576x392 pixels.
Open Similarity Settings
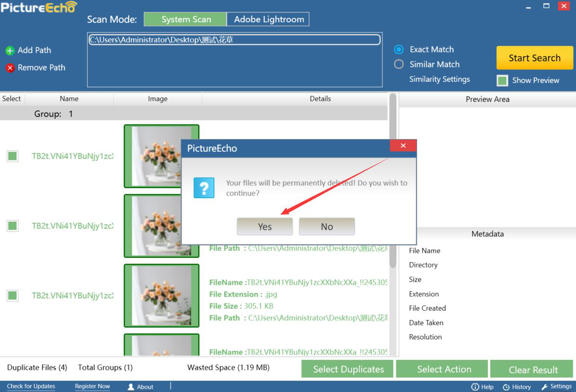pyautogui.click(x=439, y=79)
